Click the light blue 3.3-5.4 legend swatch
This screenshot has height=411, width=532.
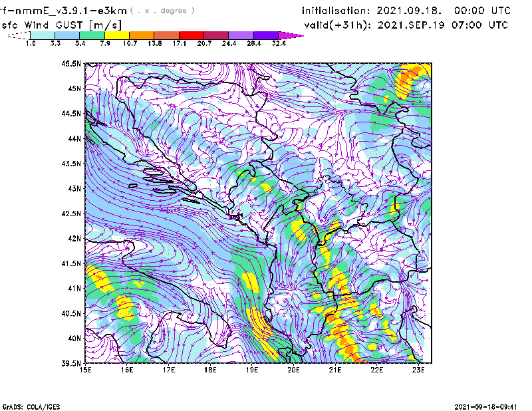click(67, 35)
